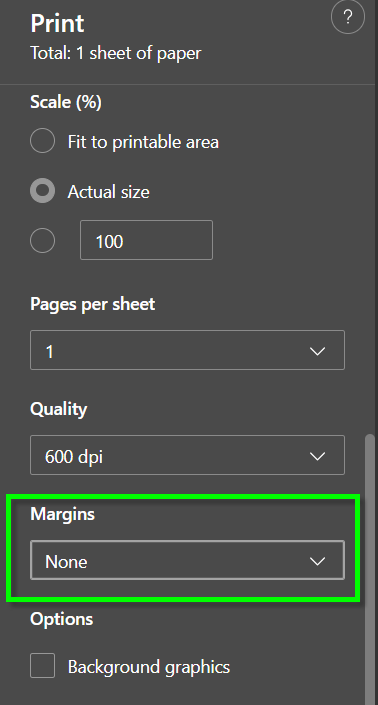
Task: Click the Fit to printable area label
Action: (143, 142)
